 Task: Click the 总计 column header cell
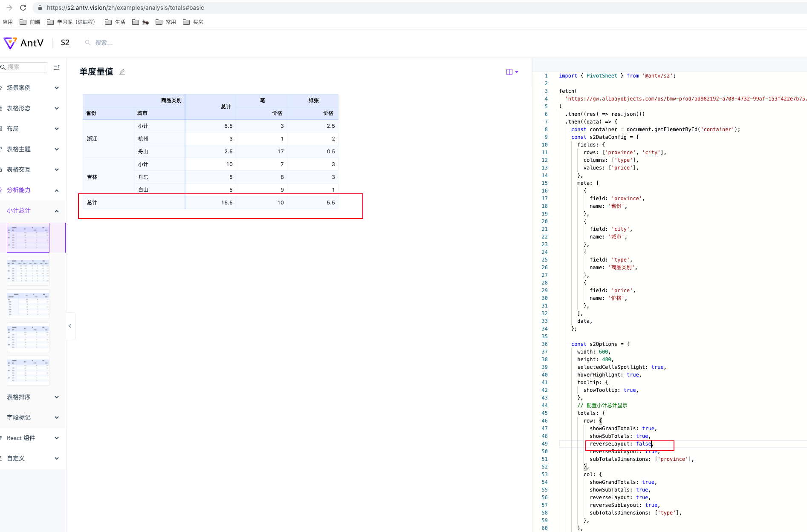click(211, 107)
